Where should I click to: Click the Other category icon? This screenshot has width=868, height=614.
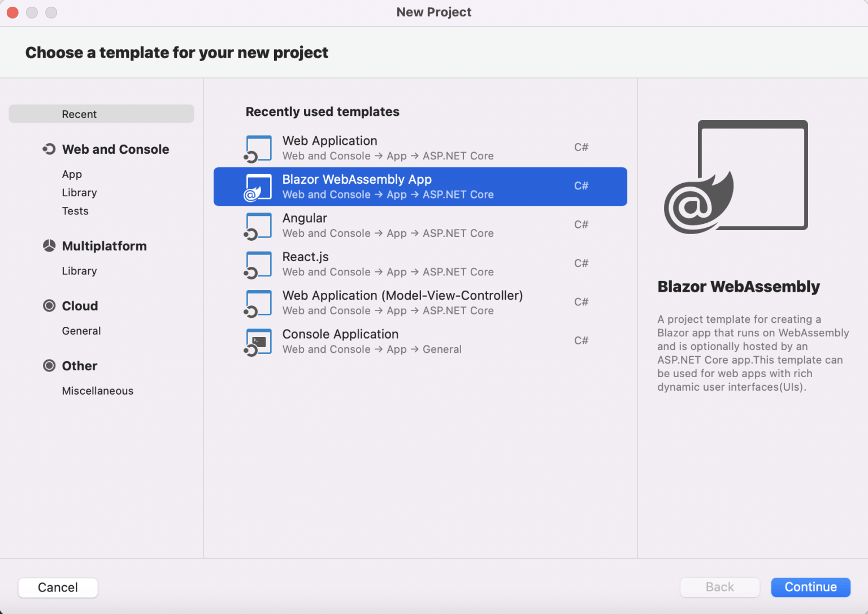coord(49,366)
